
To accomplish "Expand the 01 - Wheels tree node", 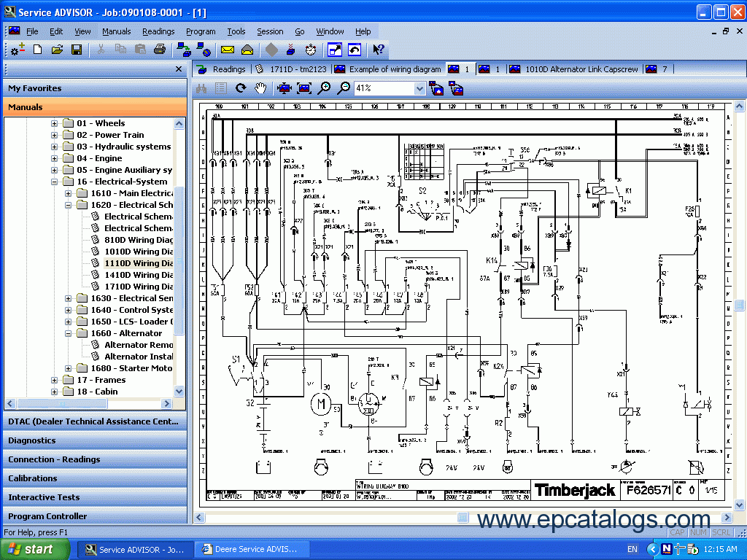I will pyautogui.click(x=54, y=123).
